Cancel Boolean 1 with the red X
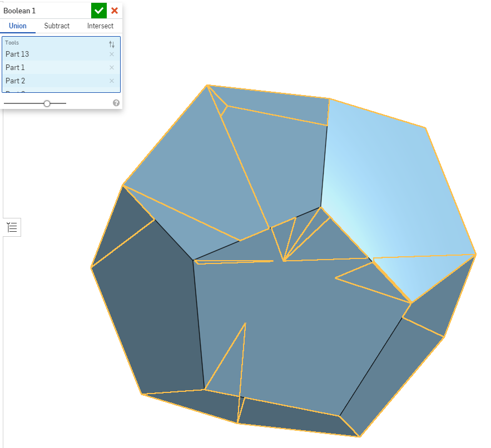The height and width of the screenshot is (448, 491). [115, 11]
